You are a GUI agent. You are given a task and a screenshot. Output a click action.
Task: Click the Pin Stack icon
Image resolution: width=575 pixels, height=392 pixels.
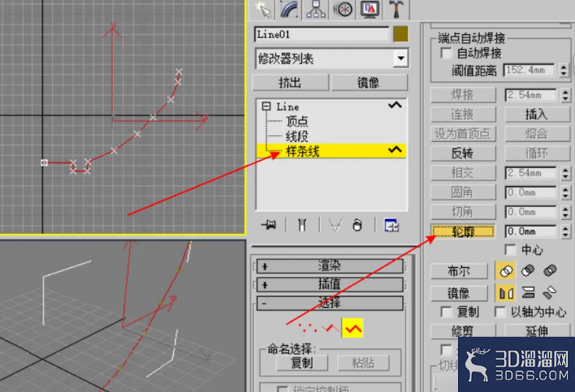pyautogui.click(x=269, y=224)
